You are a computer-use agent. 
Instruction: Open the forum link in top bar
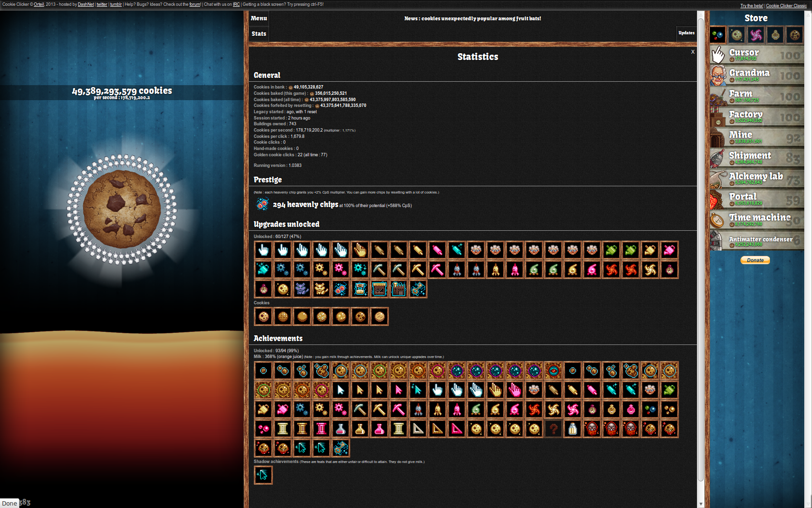click(x=195, y=4)
